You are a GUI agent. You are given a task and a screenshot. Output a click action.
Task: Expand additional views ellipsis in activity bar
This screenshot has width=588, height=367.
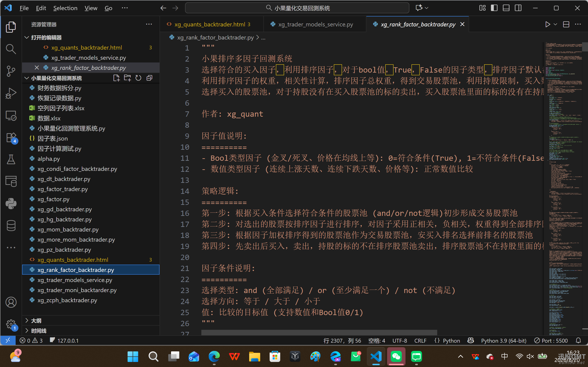[11, 248]
